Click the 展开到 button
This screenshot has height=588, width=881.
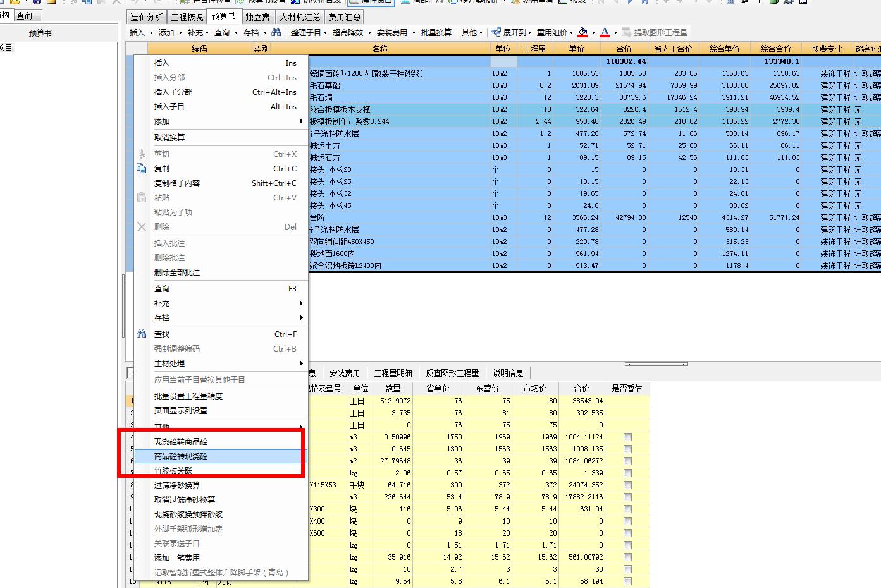pos(510,32)
